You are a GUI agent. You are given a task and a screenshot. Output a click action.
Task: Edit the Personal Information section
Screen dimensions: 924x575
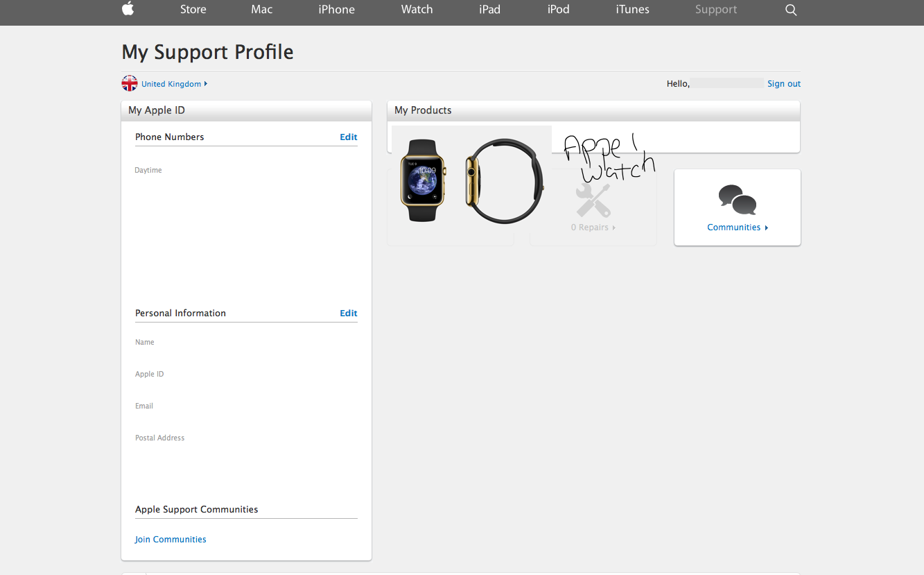click(349, 314)
